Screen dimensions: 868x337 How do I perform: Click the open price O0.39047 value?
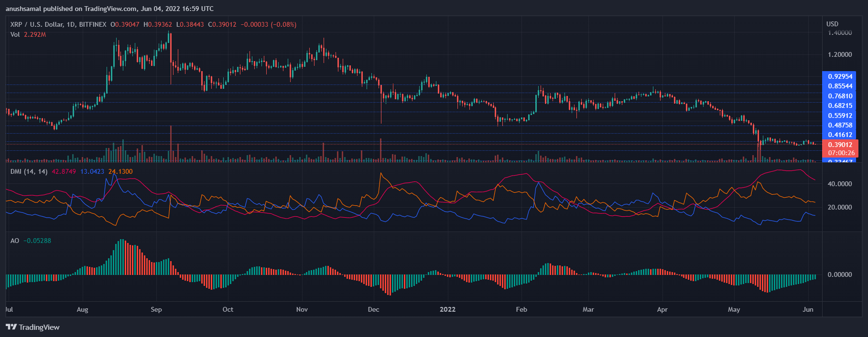tap(125, 24)
